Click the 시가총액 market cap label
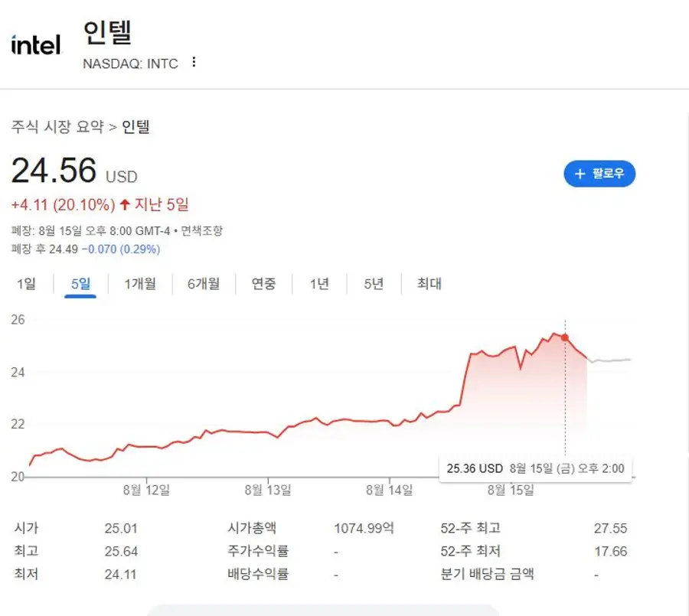Image resolution: width=689 pixels, height=616 pixels. [x=252, y=528]
